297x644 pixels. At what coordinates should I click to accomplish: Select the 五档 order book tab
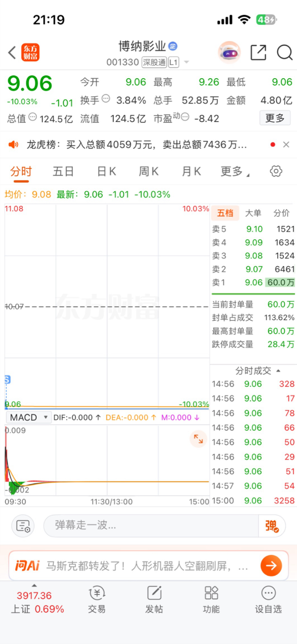click(x=225, y=213)
